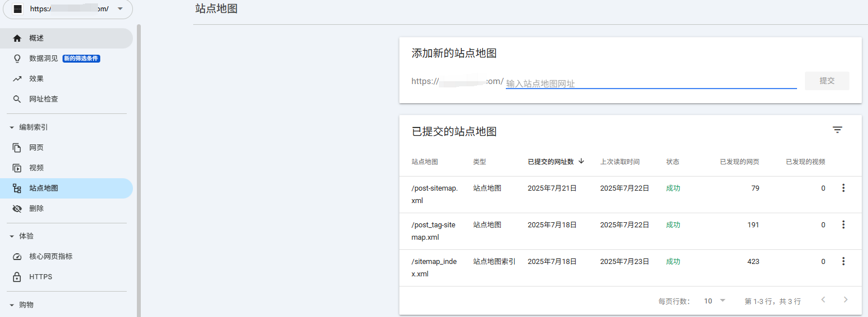Click the 删除 crossed-eye icon
The image size is (868, 317).
click(17, 209)
